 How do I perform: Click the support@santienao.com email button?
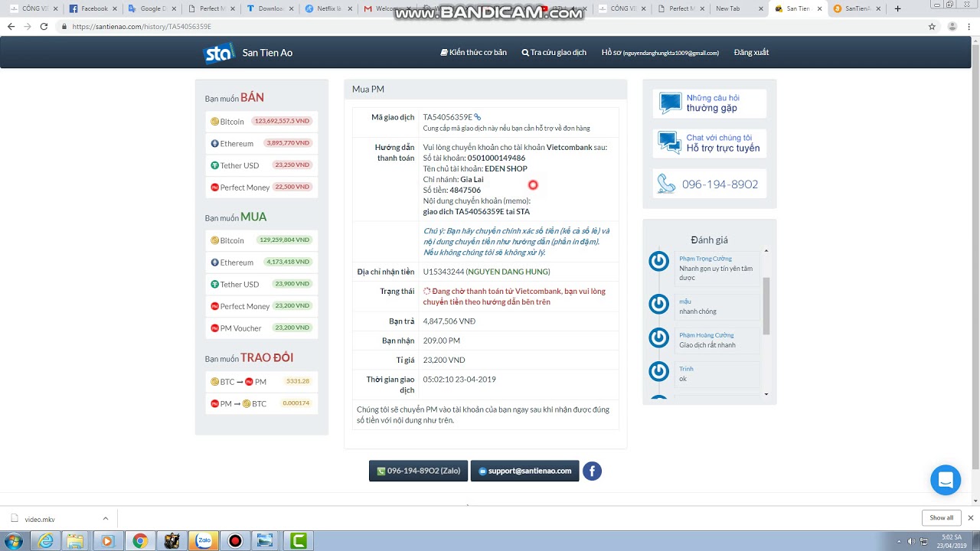525,471
